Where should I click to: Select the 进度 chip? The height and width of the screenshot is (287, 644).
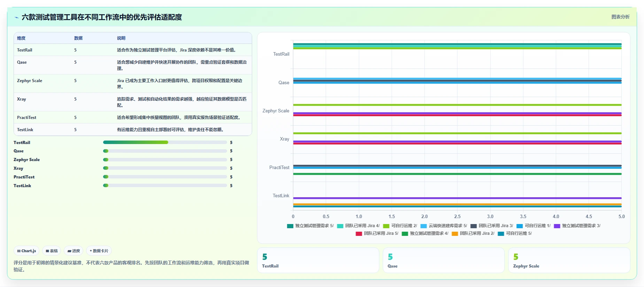tap(73, 251)
